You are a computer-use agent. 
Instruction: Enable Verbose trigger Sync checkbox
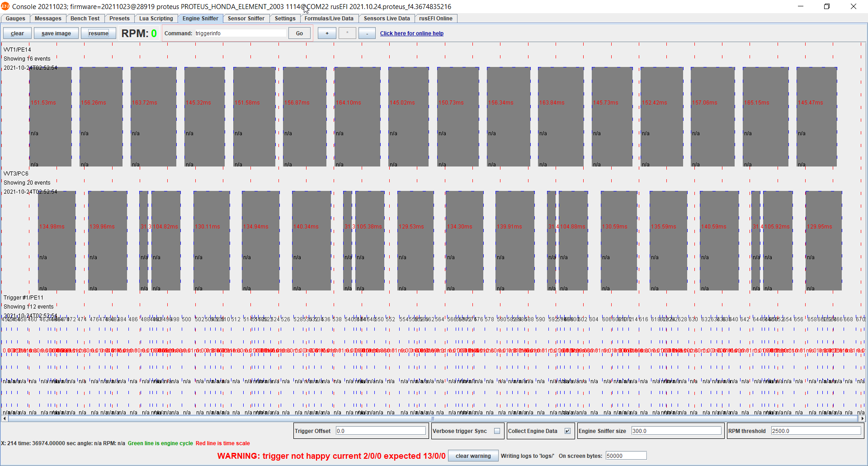pyautogui.click(x=497, y=431)
